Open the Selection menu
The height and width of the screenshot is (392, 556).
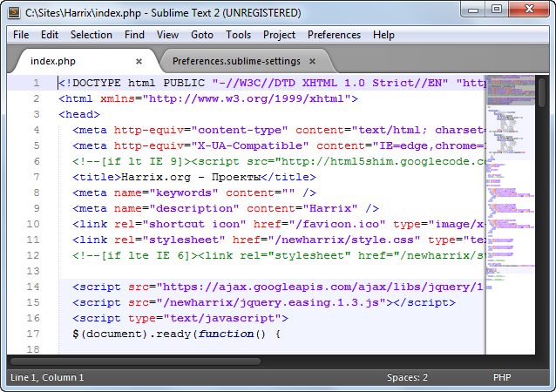pyautogui.click(x=92, y=35)
